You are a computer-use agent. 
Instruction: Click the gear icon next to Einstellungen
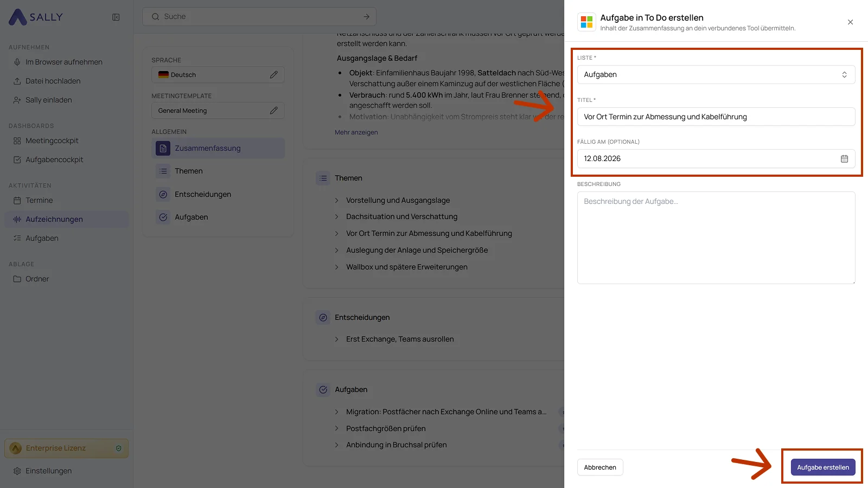(x=17, y=471)
